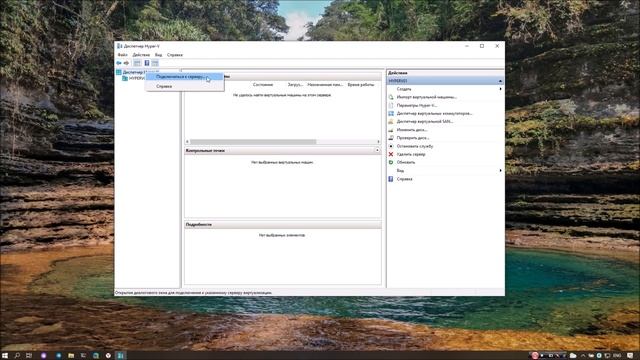The height and width of the screenshot is (360, 640).
Task: Open Диспетчер виртуальной SAN... action
Action: coord(425,122)
